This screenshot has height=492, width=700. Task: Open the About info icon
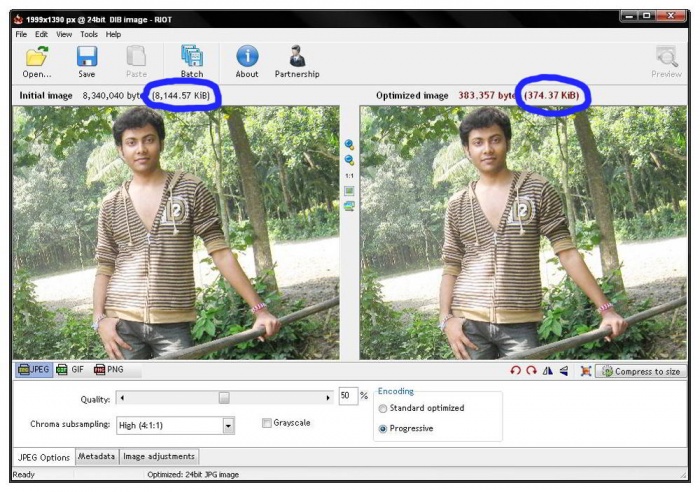pyautogui.click(x=247, y=56)
